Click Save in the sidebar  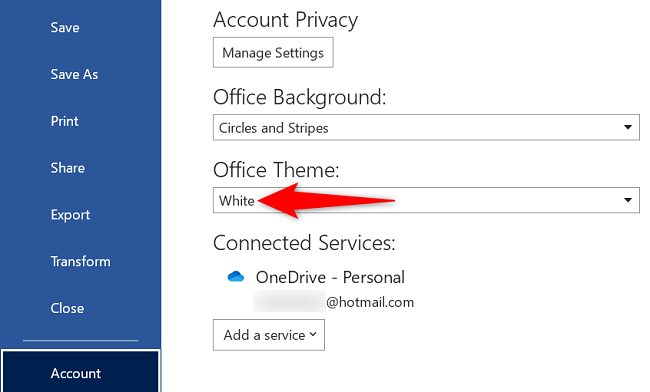(x=65, y=27)
